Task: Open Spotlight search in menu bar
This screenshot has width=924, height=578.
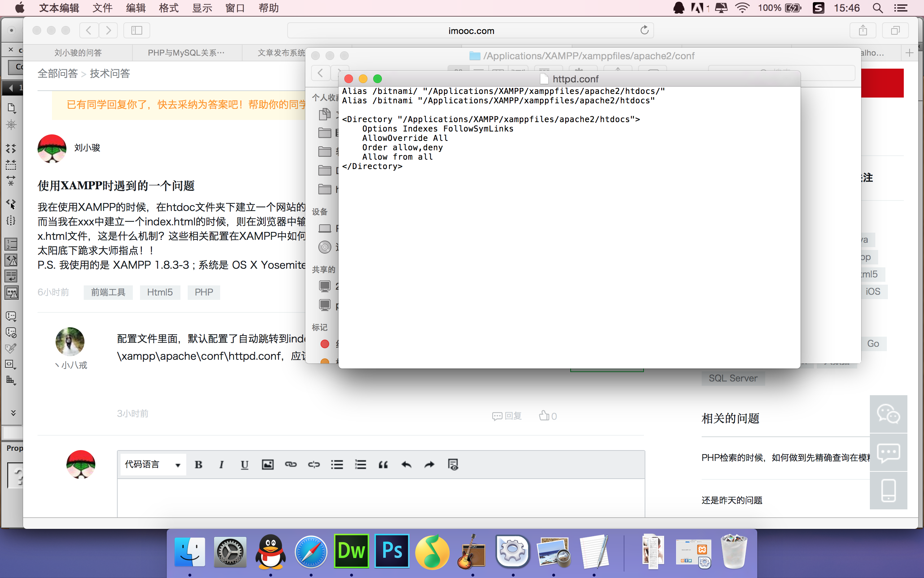Action: tap(878, 8)
